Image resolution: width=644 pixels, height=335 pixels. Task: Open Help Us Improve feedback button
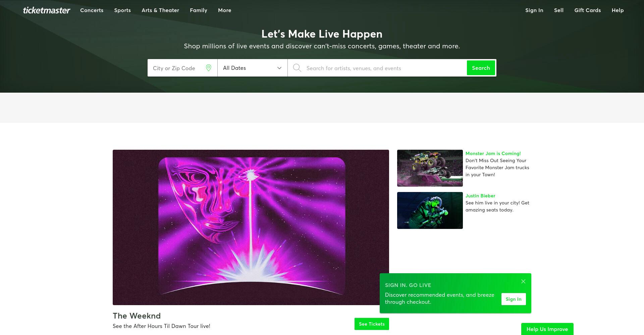(x=547, y=329)
